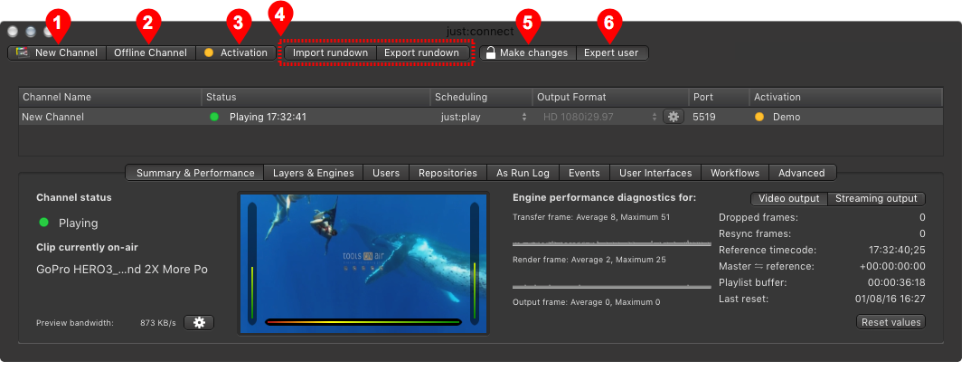Open the As Run Log tab

(523, 173)
